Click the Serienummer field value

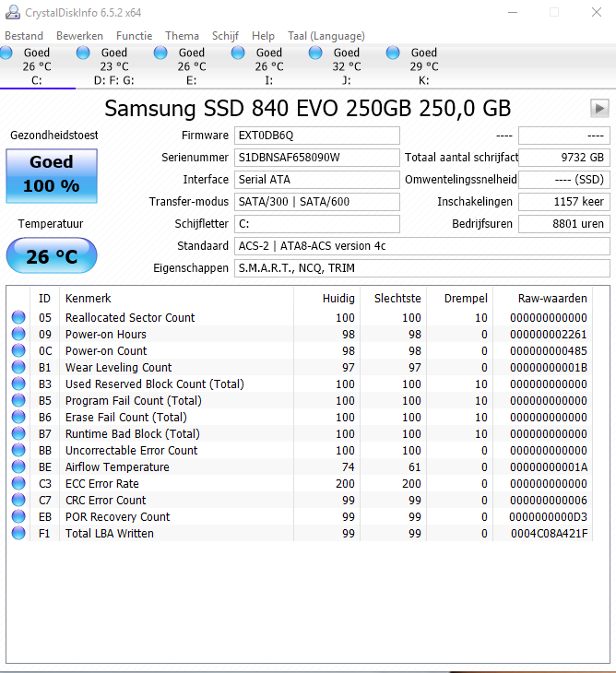coord(317,158)
